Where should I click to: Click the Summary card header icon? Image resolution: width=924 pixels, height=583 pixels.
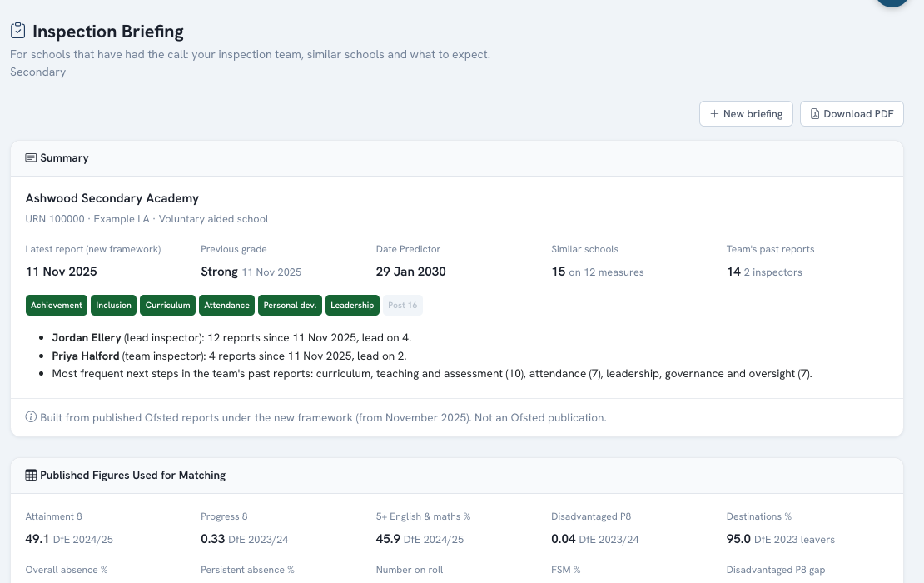(31, 158)
